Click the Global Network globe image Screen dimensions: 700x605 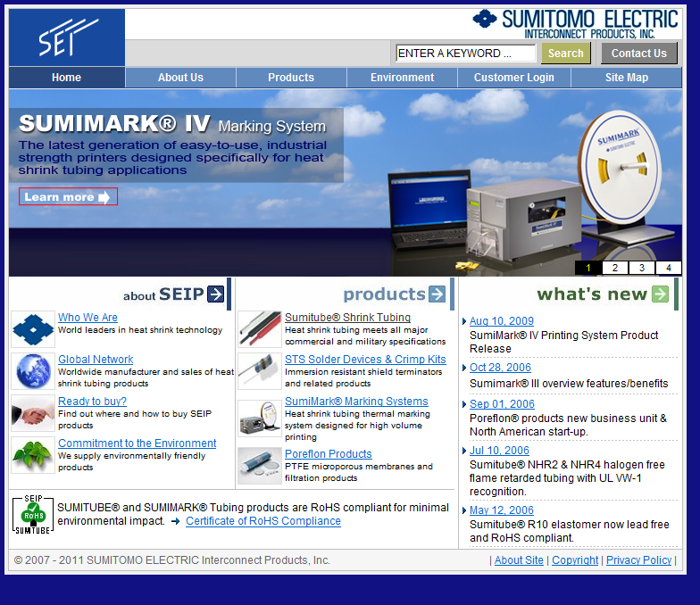33,371
